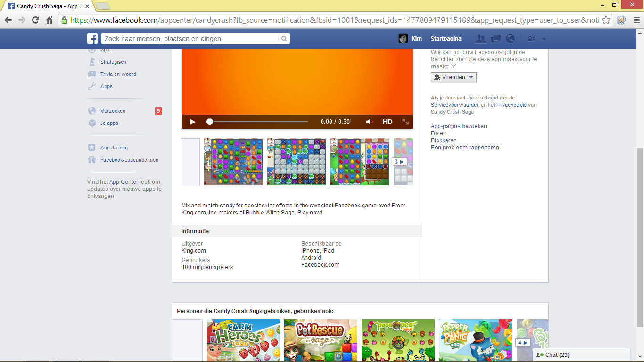
Task: Click the Facebook logo icon
Action: tap(92, 39)
